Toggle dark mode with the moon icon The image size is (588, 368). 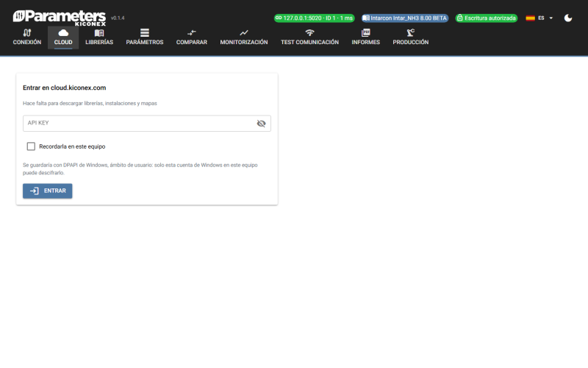coord(568,18)
